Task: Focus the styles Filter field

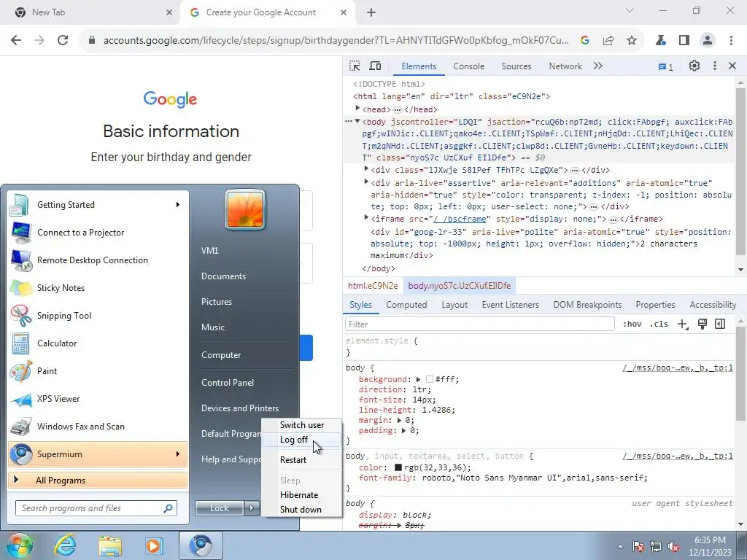Action: (480, 324)
